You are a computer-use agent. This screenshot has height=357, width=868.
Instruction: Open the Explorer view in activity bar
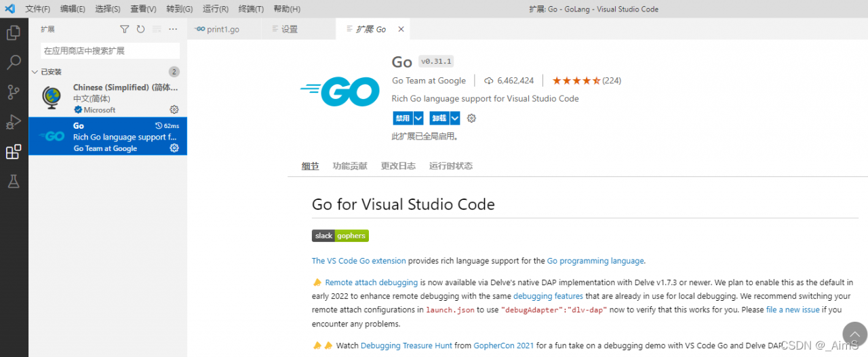14,33
